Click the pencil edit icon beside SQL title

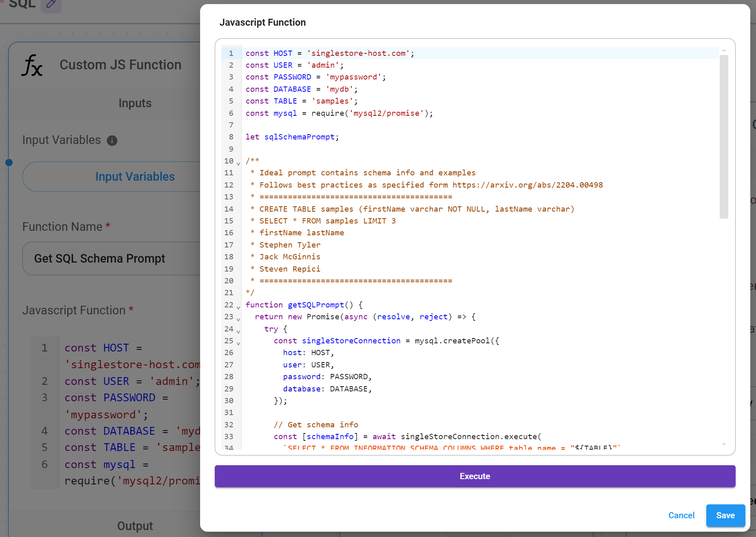(51, 4)
